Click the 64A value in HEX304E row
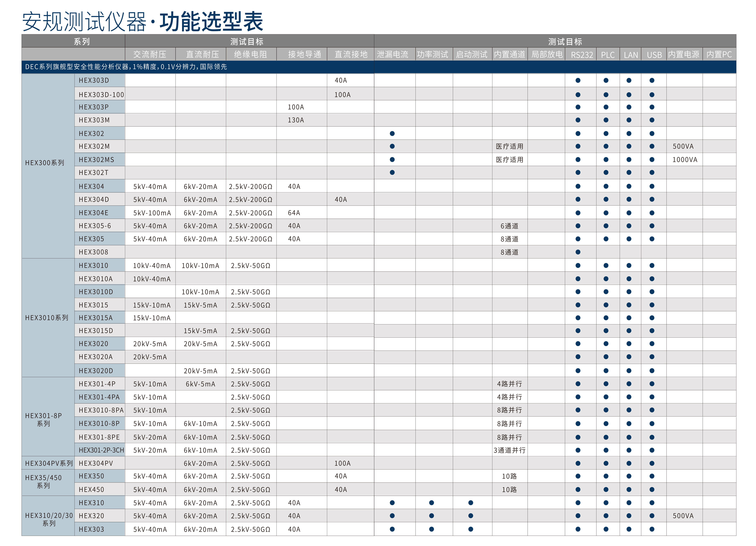 [294, 213]
